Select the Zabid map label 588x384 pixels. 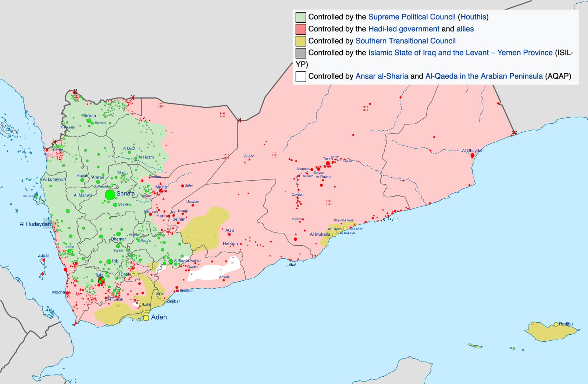(x=70, y=247)
